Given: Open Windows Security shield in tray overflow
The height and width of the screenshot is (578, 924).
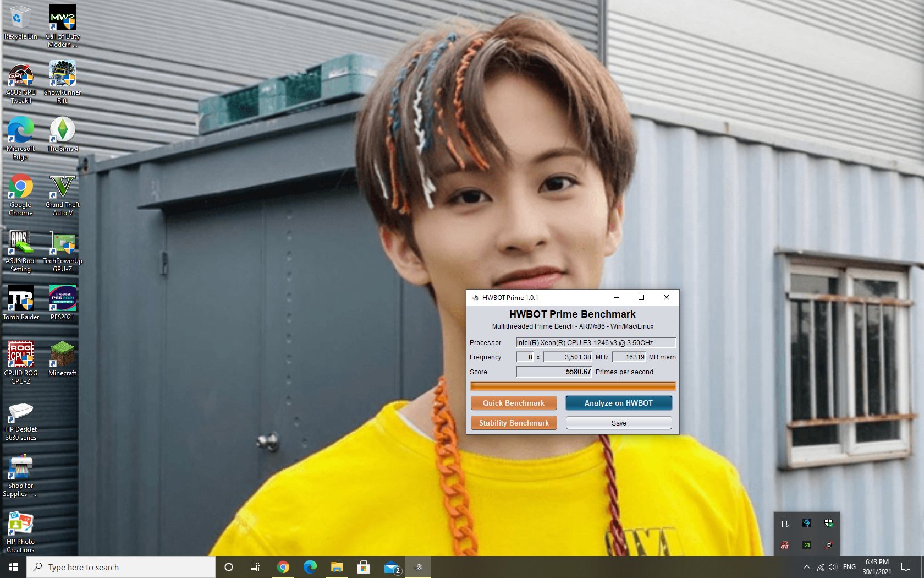Looking at the screenshot, I should [x=829, y=523].
